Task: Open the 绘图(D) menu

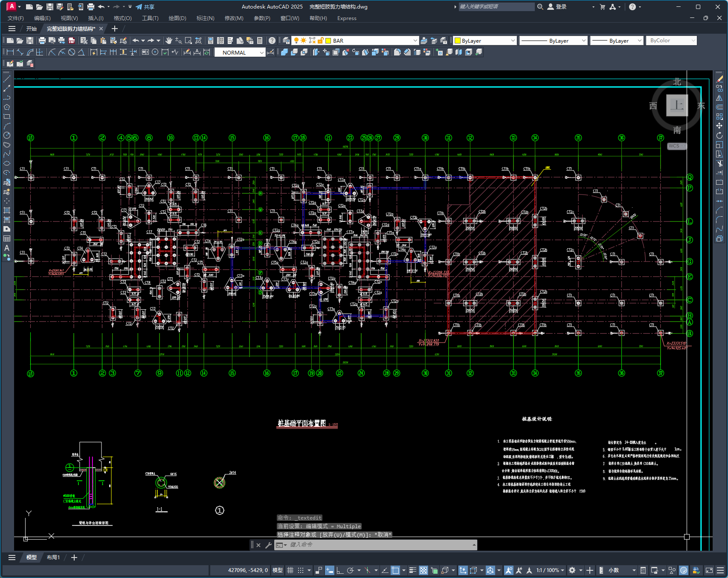Action: [177, 18]
